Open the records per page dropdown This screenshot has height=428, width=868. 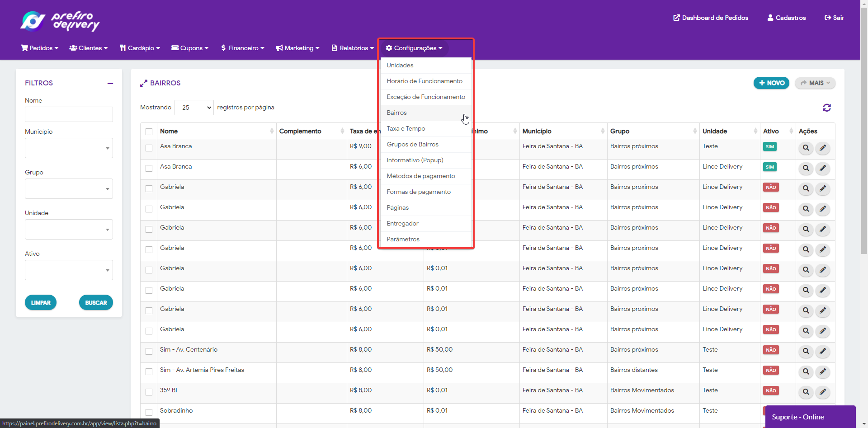click(194, 108)
